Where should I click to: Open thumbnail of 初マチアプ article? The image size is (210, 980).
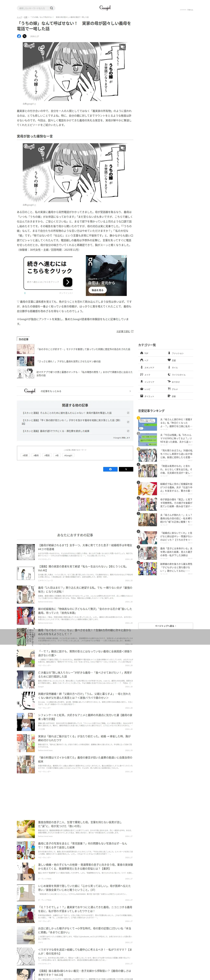coord(26,374)
